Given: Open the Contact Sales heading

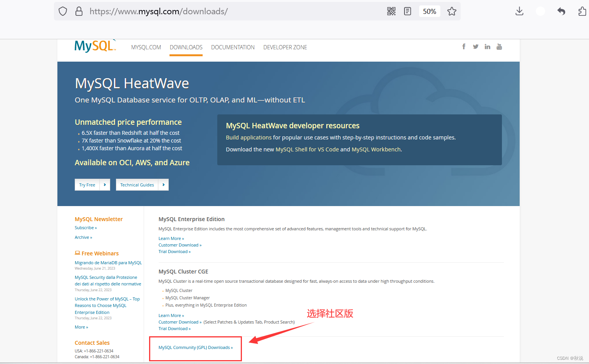Looking at the screenshot, I should (x=92, y=343).
